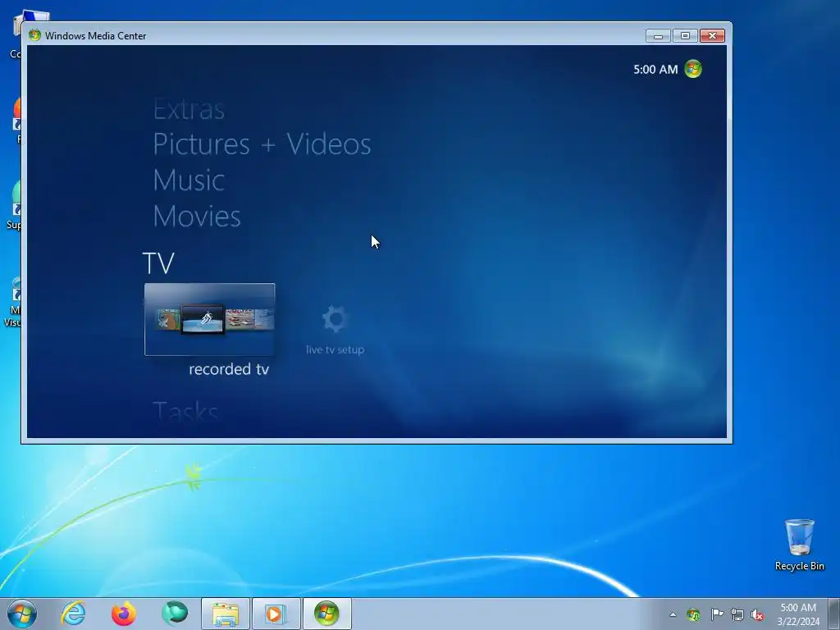
Task: Open the Extras menu category
Action: click(x=189, y=110)
